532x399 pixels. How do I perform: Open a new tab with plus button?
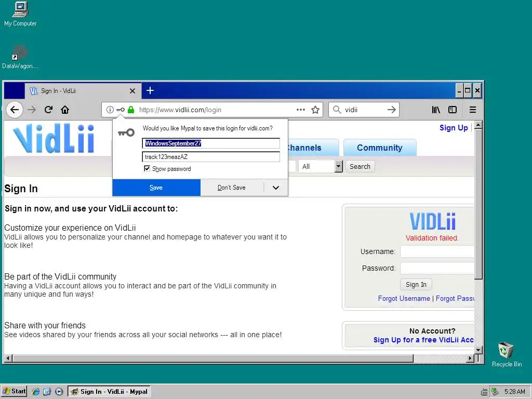coord(150,90)
